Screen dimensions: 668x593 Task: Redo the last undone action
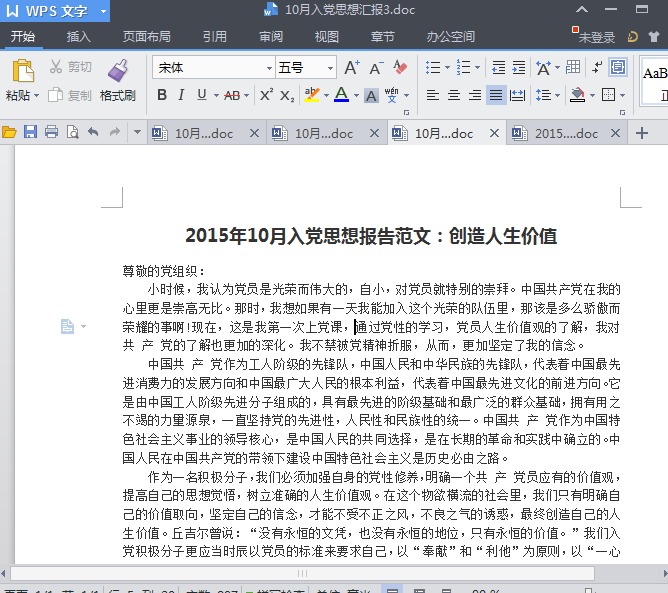click(115, 132)
